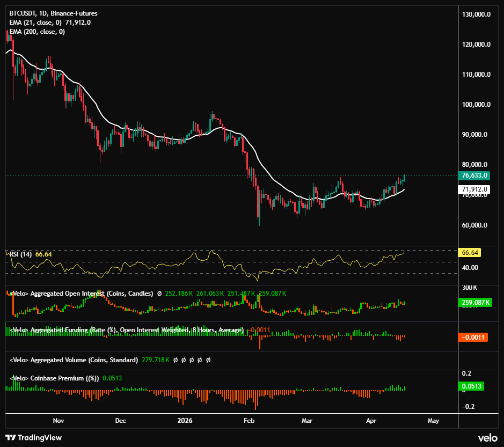Screen dimensions: 504x447
Task: Click the TradingView logo icon
Action: (x=11, y=437)
